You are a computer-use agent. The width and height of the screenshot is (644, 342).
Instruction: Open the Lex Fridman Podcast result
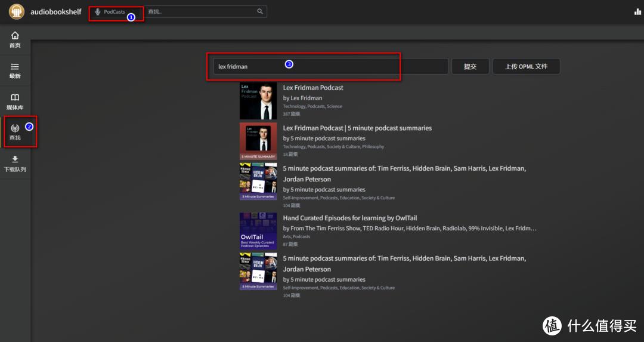click(x=313, y=88)
